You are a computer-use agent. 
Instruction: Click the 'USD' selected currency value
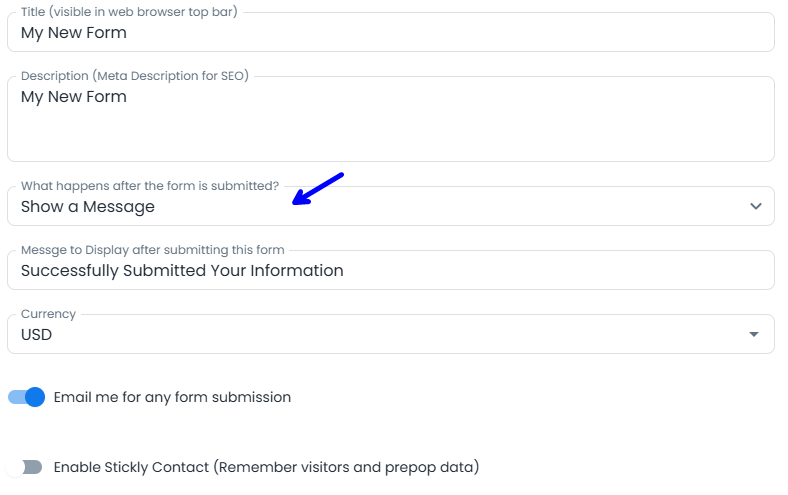point(37,335)
